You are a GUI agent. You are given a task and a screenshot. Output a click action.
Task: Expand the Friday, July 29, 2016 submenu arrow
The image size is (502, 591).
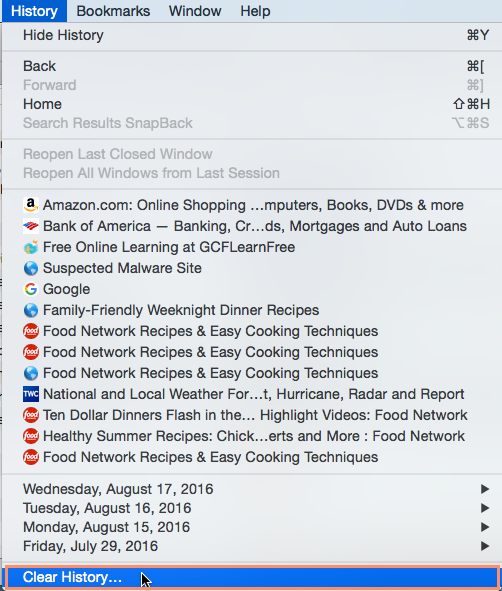[x=485, y=546]
